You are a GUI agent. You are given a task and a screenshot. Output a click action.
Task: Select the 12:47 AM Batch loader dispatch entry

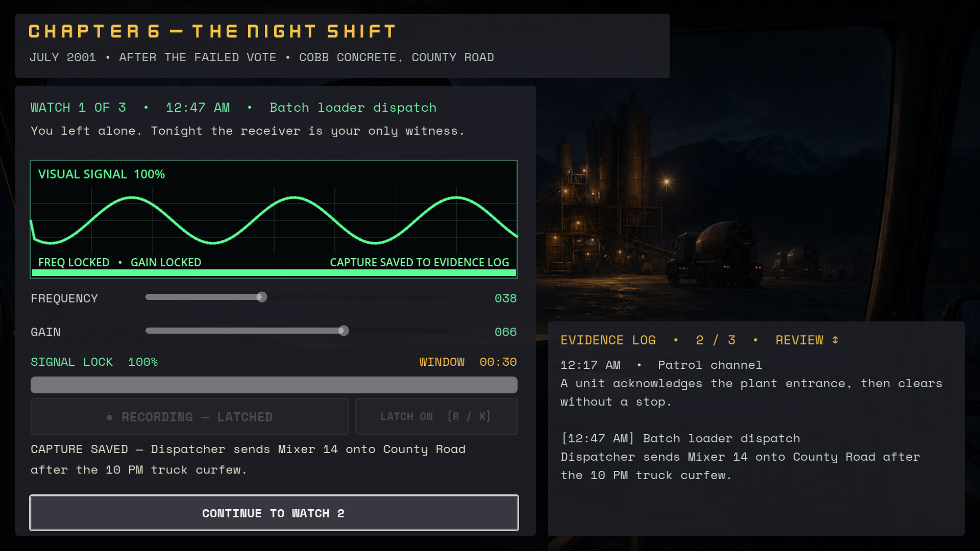click(x=740, y=457)
